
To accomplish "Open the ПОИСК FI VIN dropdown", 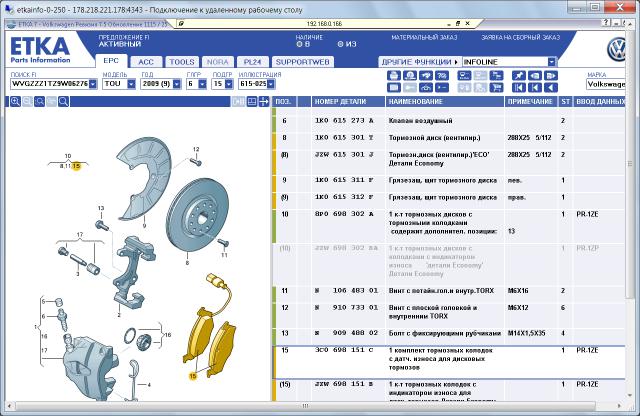I will (93, 84).
